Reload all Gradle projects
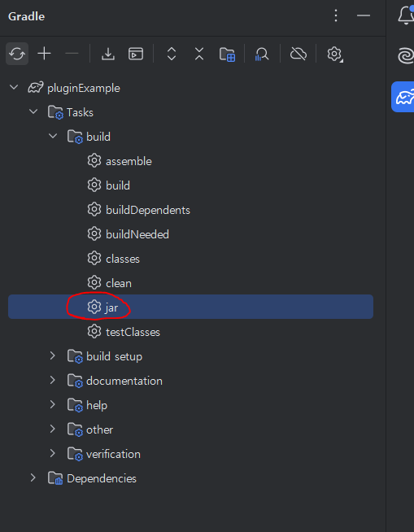Viewport: 414px width, 532px height. pos(17,54)
